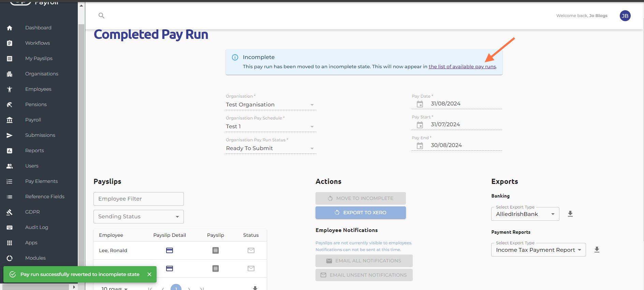This screenshot has height=290, width=644.
Task: Click the Employees person icon
Action: point(10,89)
